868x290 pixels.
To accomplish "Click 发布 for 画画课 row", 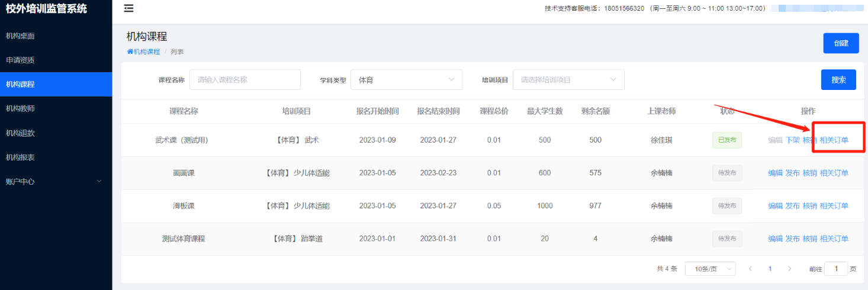I will pyautogui.click(x=792, y=173).
